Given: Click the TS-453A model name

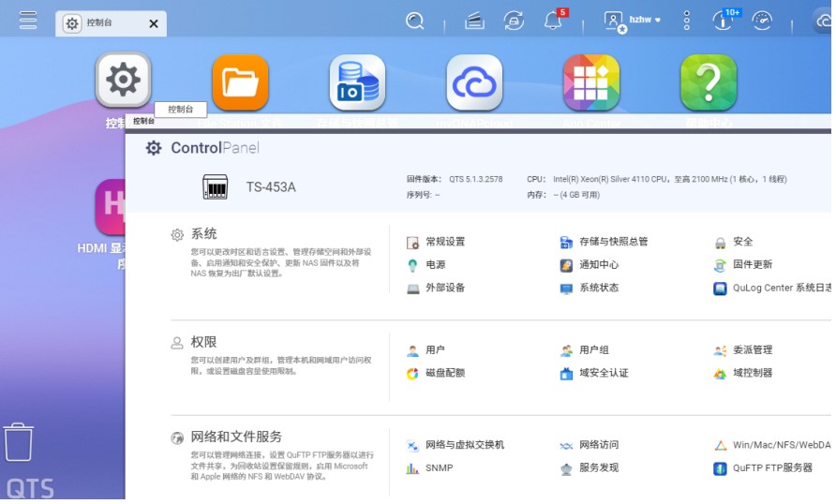Looking at the screenshot, I should point(271,187).
